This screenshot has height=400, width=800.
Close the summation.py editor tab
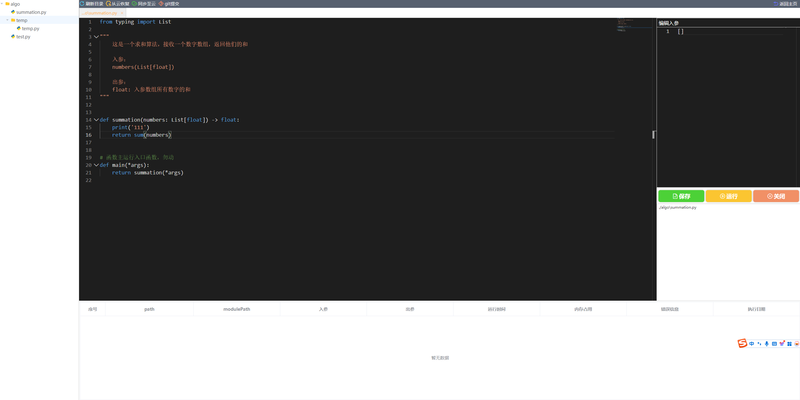[122, 13]
